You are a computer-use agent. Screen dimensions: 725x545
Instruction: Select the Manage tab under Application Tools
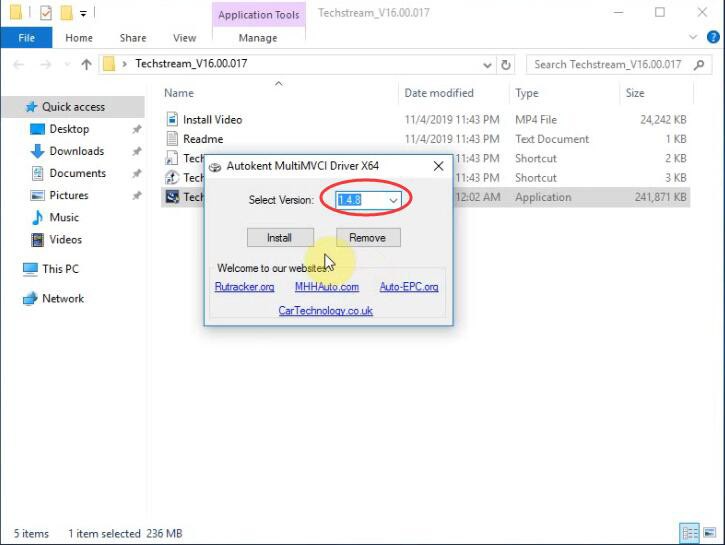click(258, 38)
